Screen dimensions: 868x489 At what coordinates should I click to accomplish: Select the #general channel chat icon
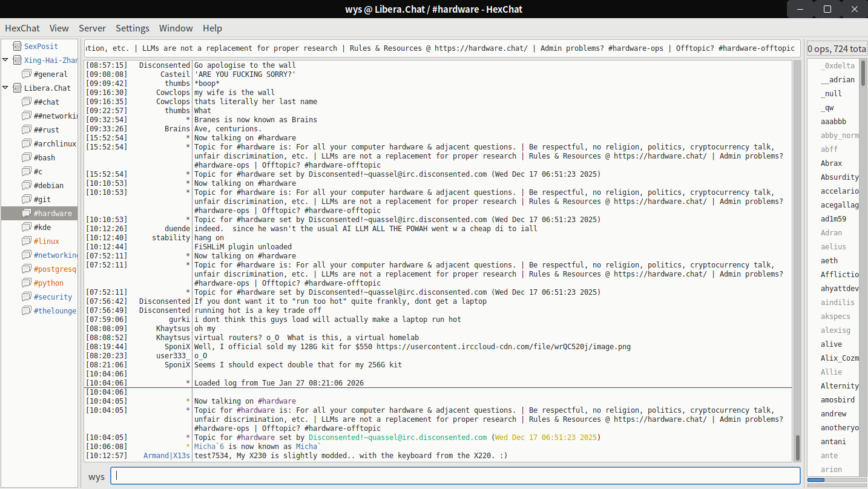(x=26, y=74)
